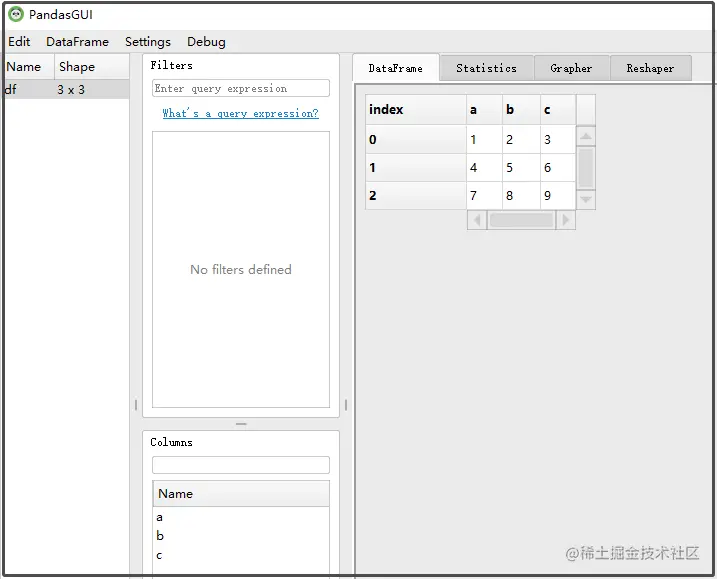Image resolution: width=717 pixels, height=579 pixels.
Task: Open the 'What's a query expression?' link
Action: click(x=241, y=113)
